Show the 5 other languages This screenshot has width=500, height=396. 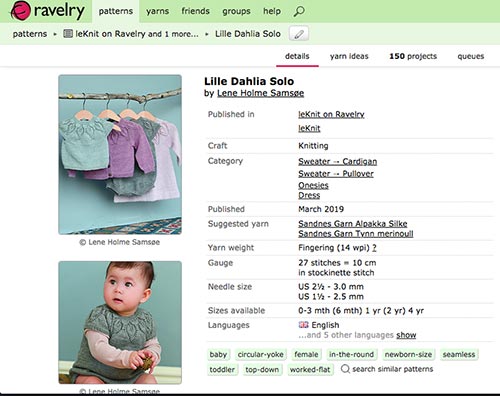[x=406, y=335]
